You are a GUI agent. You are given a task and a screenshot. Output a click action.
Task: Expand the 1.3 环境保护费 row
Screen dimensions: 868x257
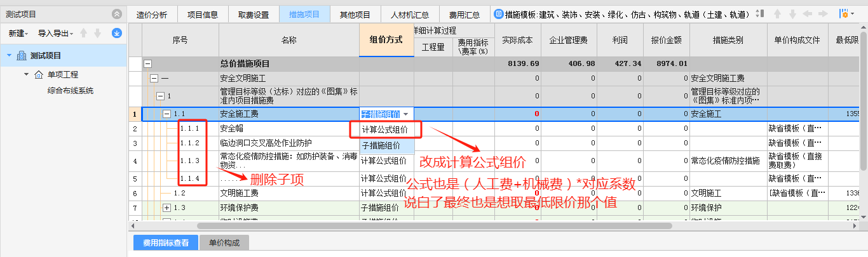pyautogui.click(x=166, y=208)
